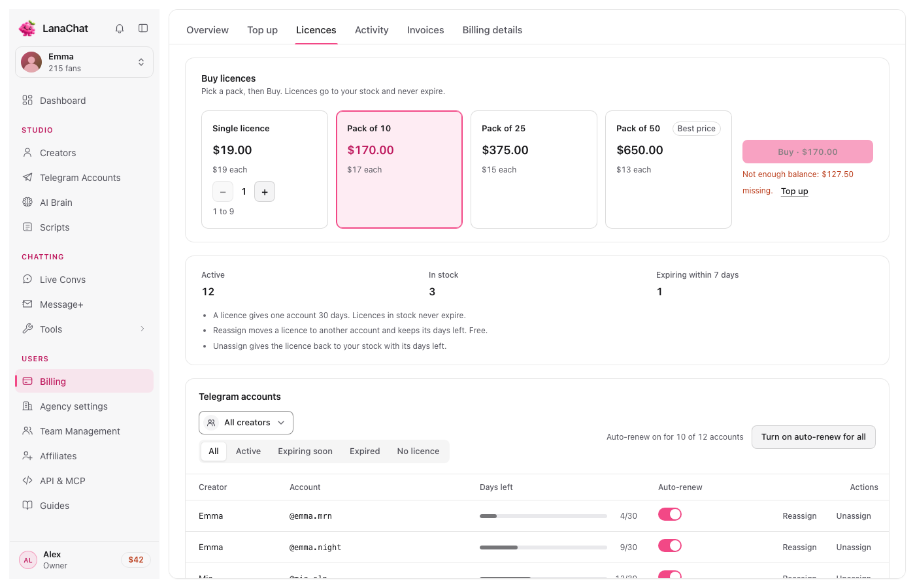Decrease single licence quantity with minus
Viewport: 915px width, 588px height.
tap(223, 191)
